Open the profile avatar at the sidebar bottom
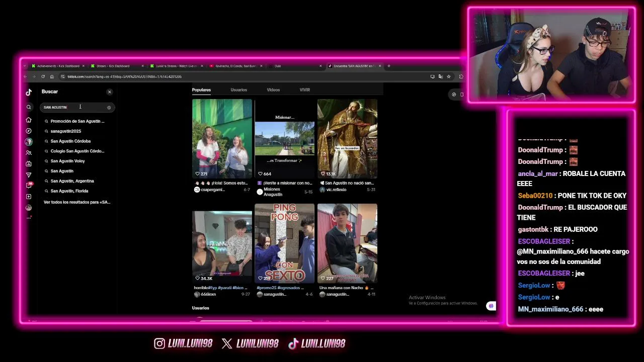Screen dimensions: 644x362 pos(29,207)
